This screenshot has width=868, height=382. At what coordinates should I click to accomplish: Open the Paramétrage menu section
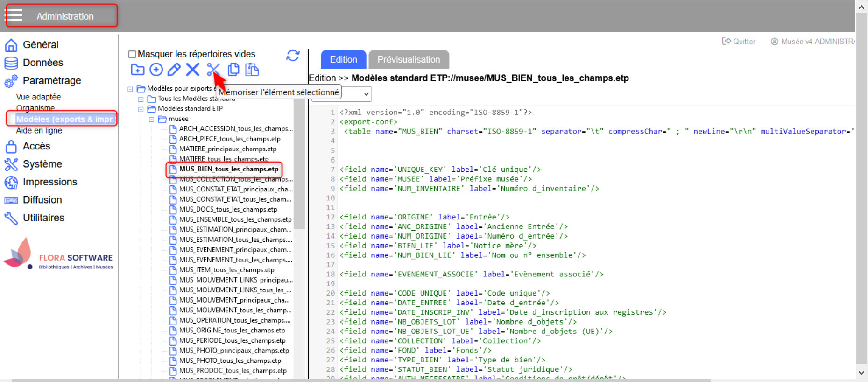(x=51, y=80)
